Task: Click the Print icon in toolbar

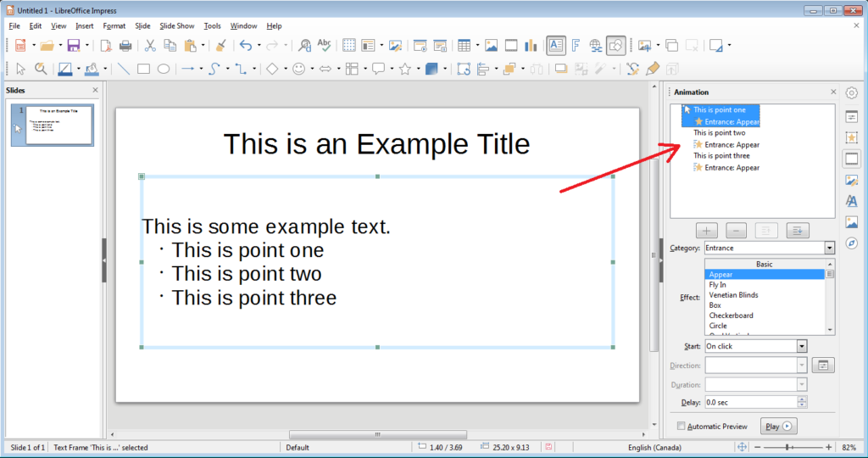Action: point(125,46)
